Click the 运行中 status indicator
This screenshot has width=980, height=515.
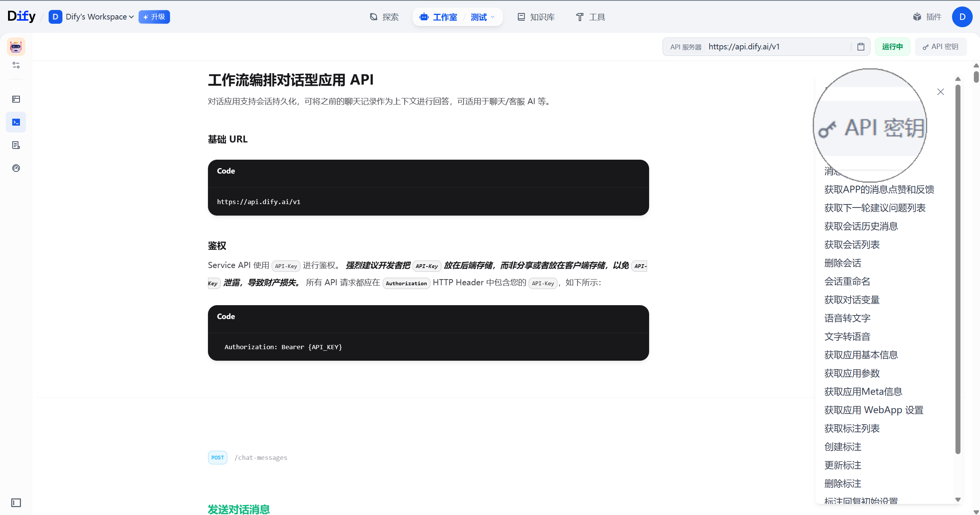tap(892, 47)
